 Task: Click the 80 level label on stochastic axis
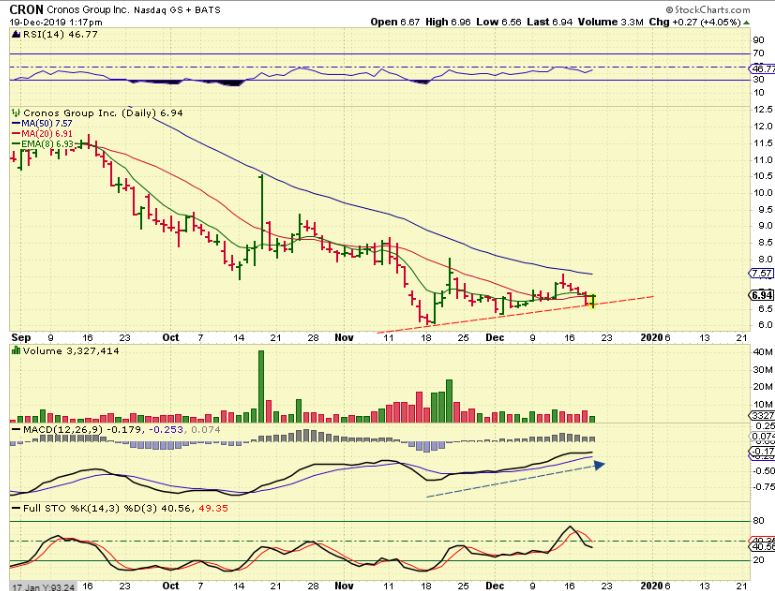758,521
